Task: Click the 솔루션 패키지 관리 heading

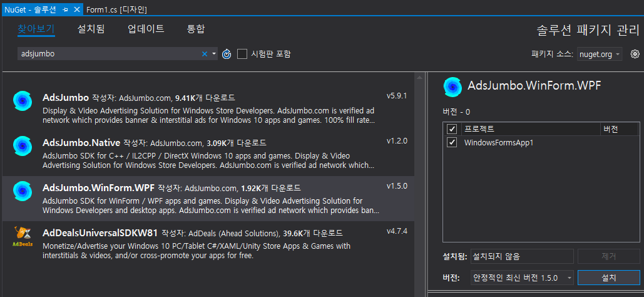Action: (x=588, y=30)
